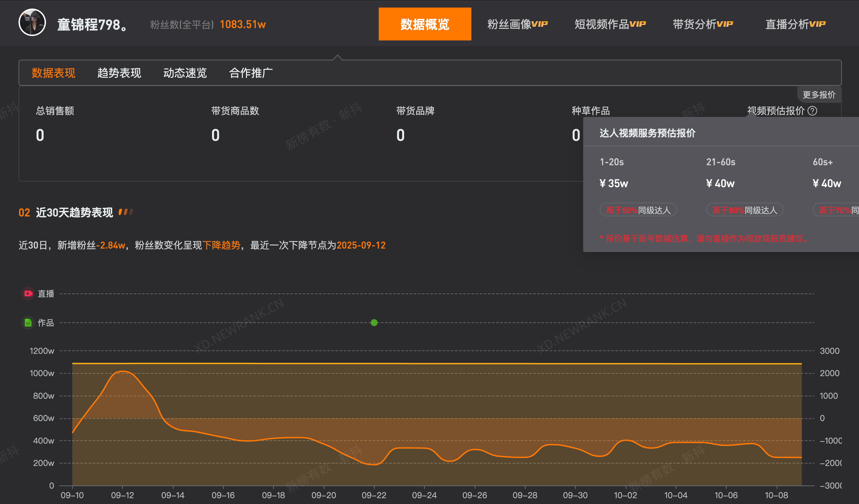
Task: Open the help icon beside 视频预估报价
Action: pyautogui.click(x=812, y=111)
